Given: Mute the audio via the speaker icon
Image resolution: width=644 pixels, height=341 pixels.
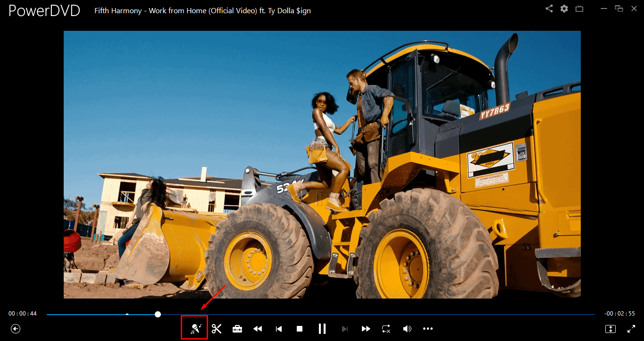Looking at the screenshot, I should (407, 329).
